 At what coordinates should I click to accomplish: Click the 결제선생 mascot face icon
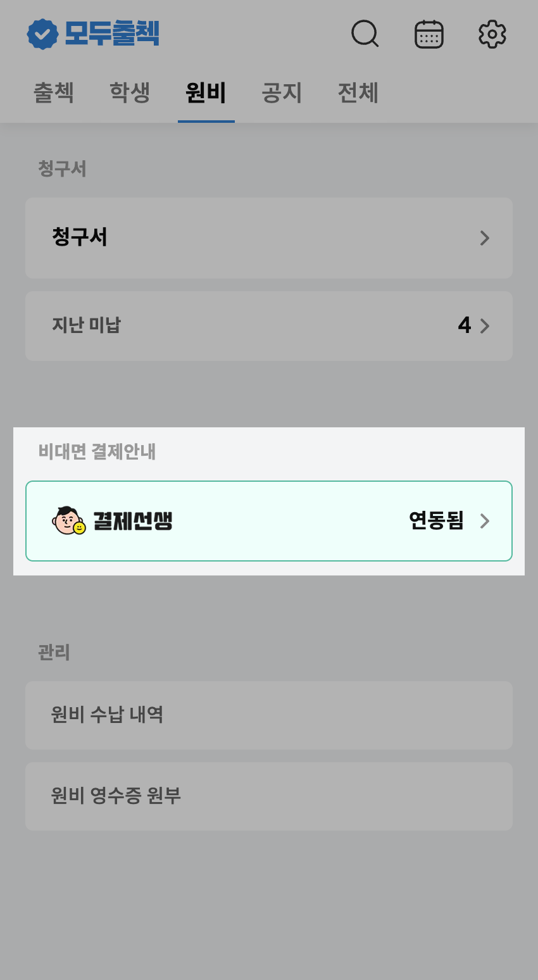[68, 521]
